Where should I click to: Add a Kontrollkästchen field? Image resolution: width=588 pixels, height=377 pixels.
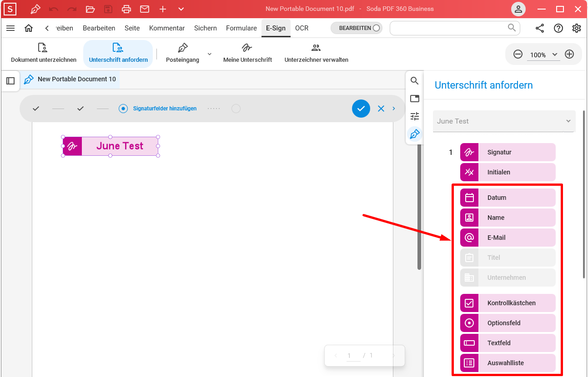[x=508, y=303]
